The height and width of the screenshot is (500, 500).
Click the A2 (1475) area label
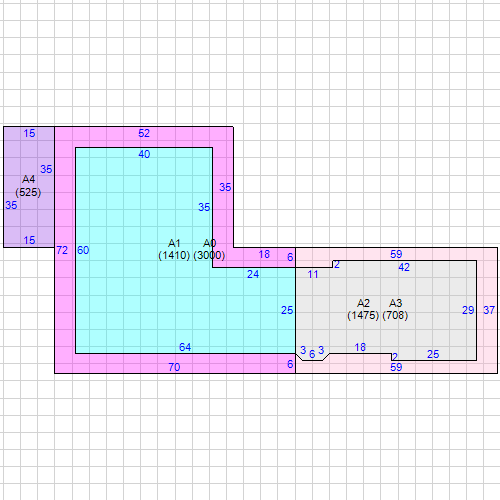coord(363,309)
